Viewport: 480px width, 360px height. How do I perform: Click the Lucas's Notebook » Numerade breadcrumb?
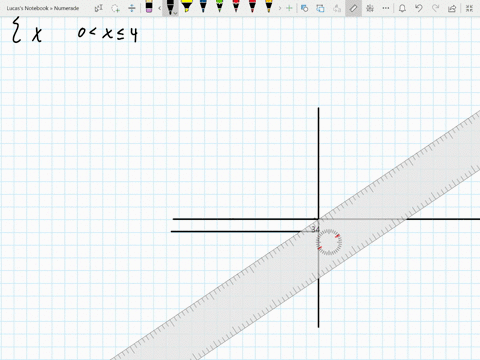[43, 8]
